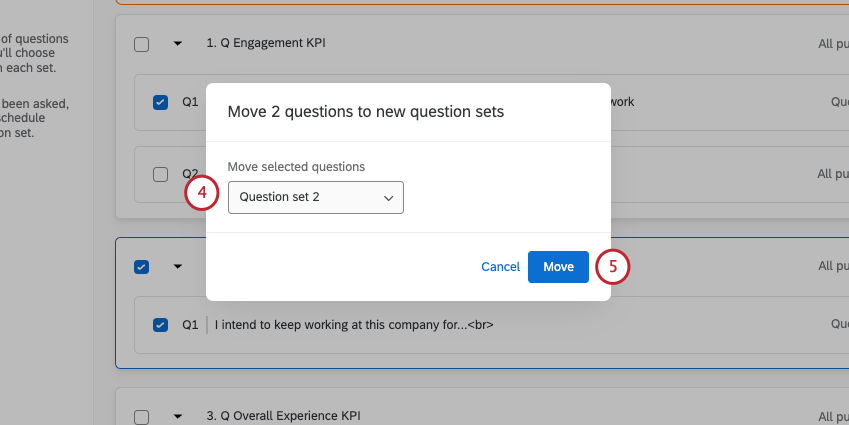Collapse the Q Engagement KPI question set
849x425 pixels.
(178, 44)
